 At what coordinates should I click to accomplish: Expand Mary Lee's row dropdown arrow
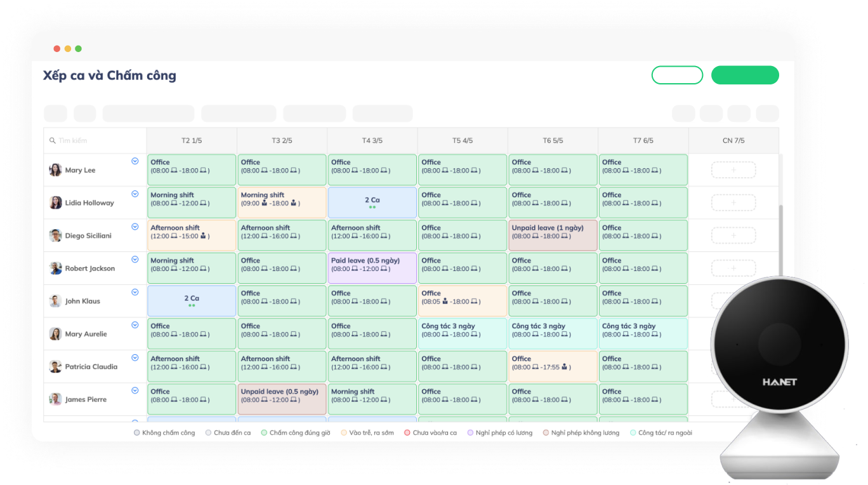[x=135, y=161]
